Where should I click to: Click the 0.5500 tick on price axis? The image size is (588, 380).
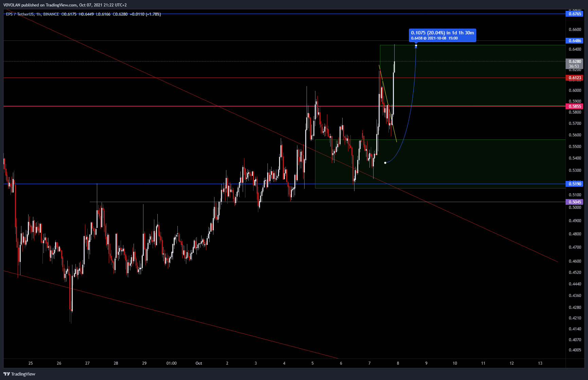point(575,147)
